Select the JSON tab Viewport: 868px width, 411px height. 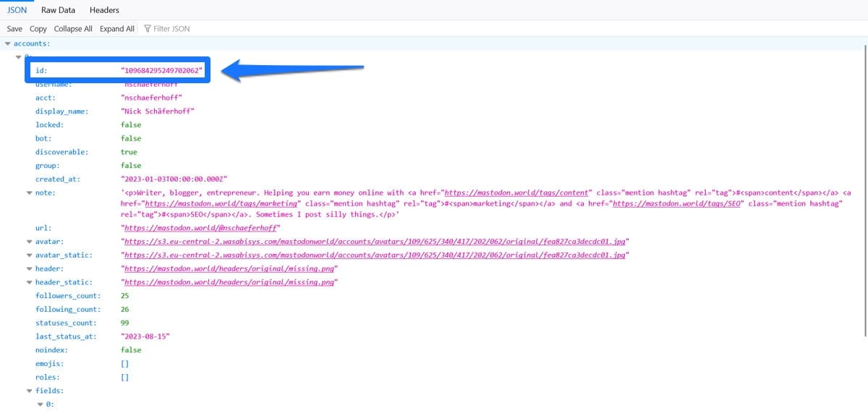[x=17, y=10]
